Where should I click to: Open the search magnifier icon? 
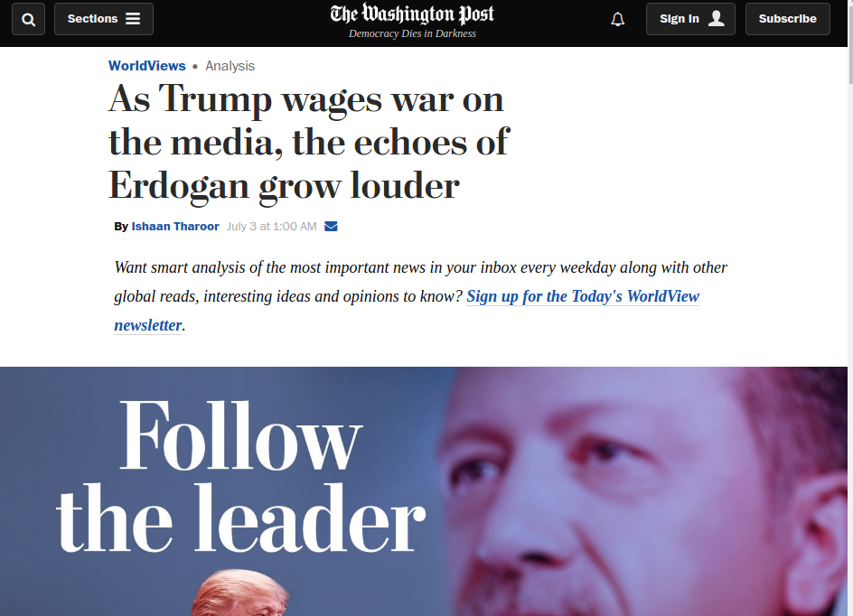(28, 20)
